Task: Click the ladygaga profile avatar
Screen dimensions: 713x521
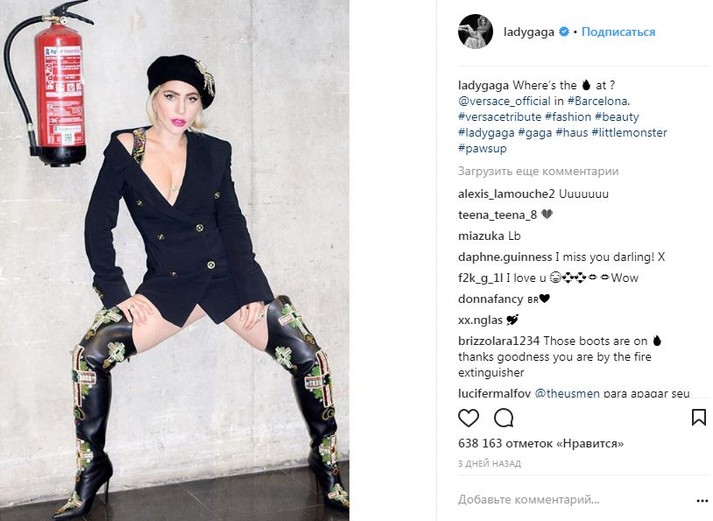Action: [x=475, y=31]
